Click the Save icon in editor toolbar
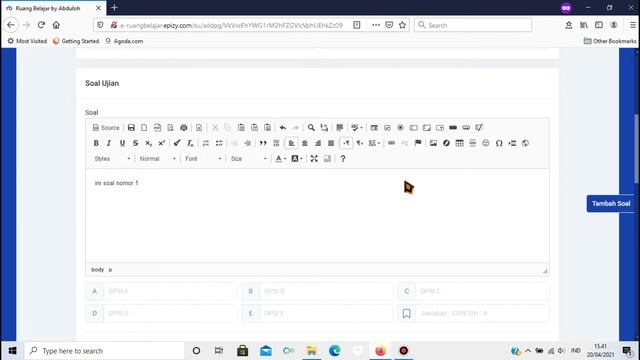Viewport: 640px width, 360px height. (x=131, y=128)
